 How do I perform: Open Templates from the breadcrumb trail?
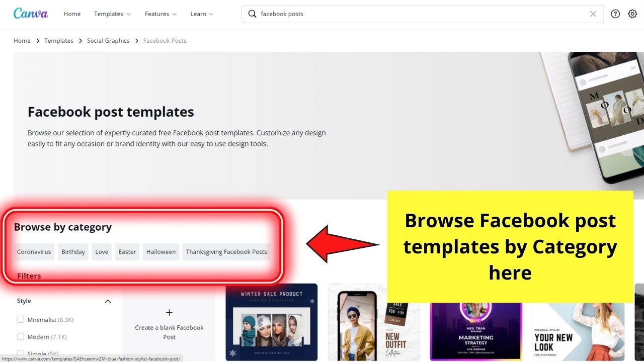click(x=59, y=40)
